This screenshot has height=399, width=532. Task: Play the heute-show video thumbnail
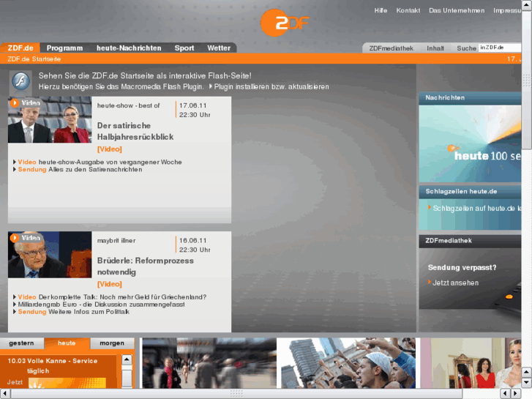tap(50, 119)
